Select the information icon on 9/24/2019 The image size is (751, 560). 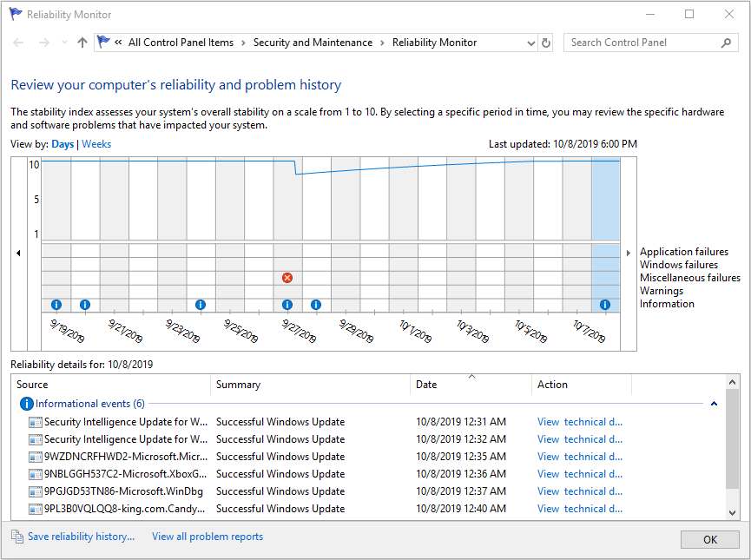[201, 305]
